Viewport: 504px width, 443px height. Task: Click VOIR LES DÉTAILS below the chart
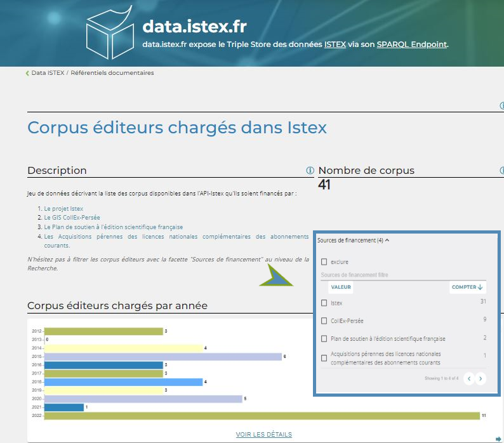pos(263,435)
